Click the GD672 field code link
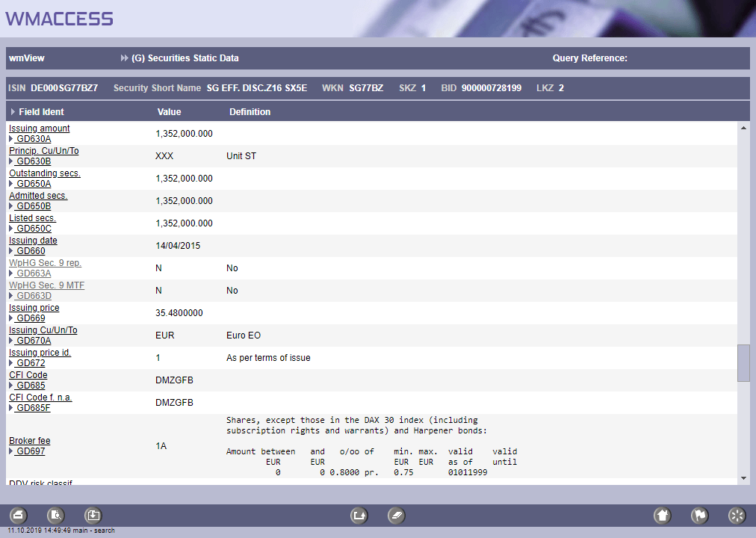The image size is (756, 538). point(30,363)
